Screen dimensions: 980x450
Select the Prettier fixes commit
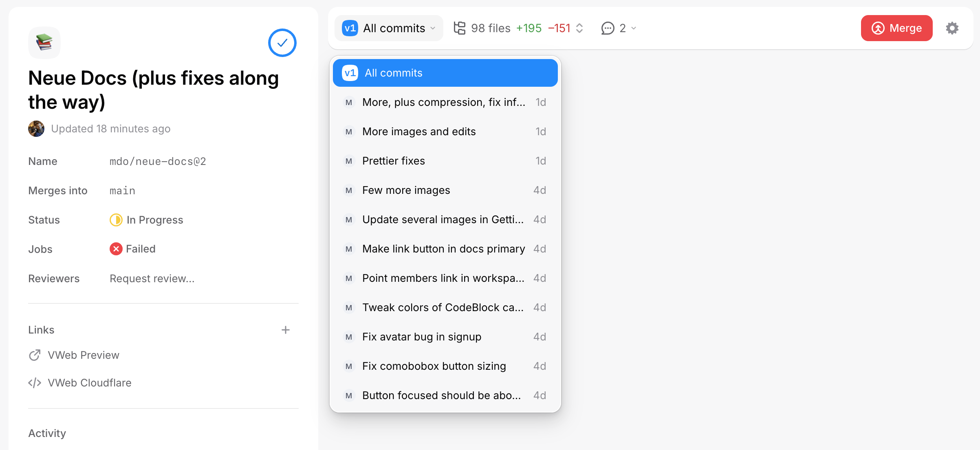[x=445, y=161]
